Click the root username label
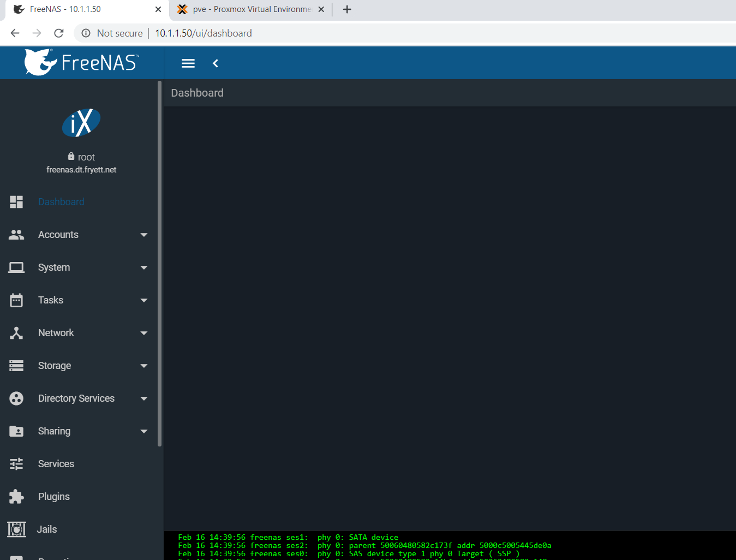 click(x=86, y=157)
